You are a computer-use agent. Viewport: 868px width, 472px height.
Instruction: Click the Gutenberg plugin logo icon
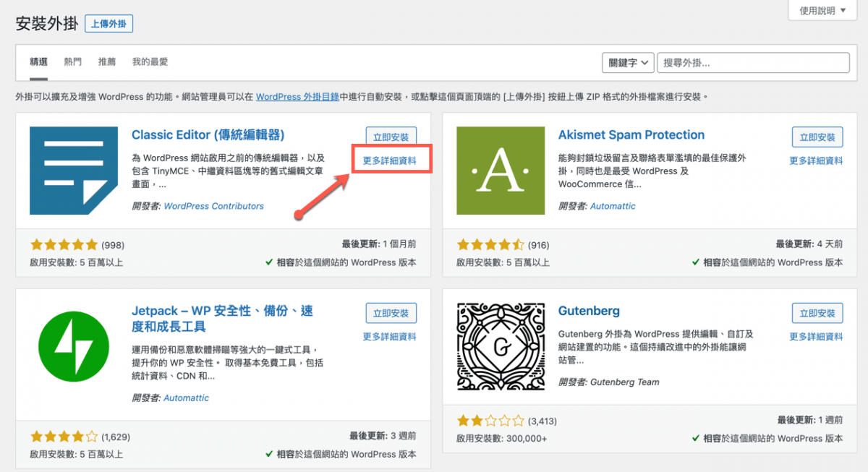coord(501,346)
